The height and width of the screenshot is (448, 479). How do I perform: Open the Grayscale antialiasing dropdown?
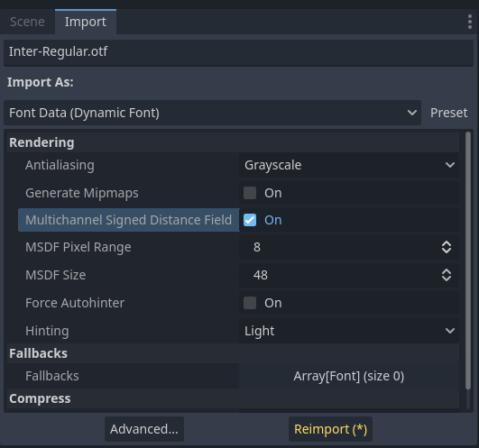(x=349, y=165)
